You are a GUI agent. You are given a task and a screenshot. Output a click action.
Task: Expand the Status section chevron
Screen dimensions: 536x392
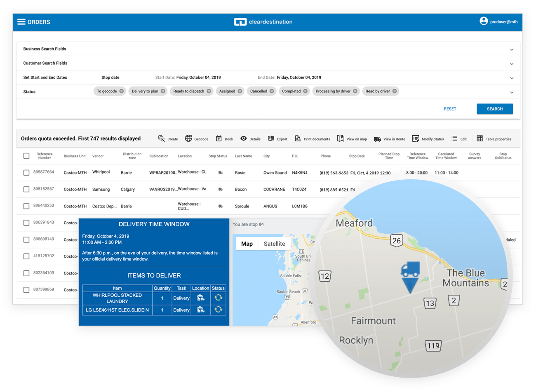512,92
